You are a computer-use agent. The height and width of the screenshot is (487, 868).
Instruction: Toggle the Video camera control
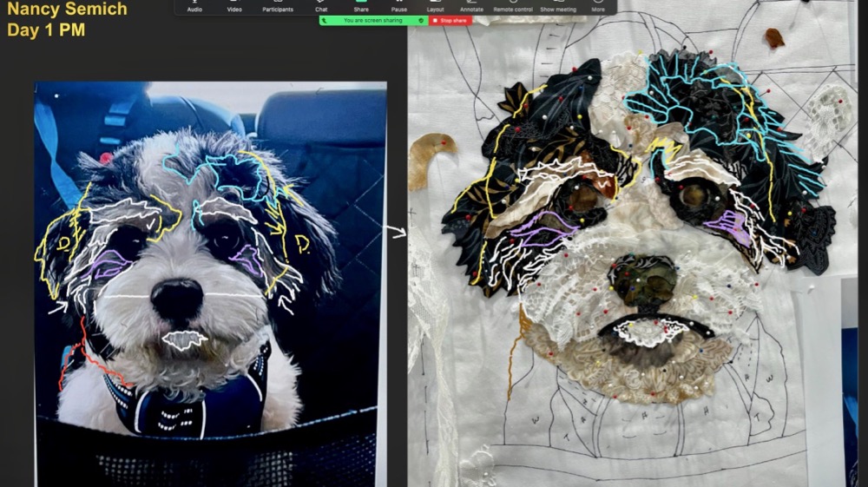[234, 6]
